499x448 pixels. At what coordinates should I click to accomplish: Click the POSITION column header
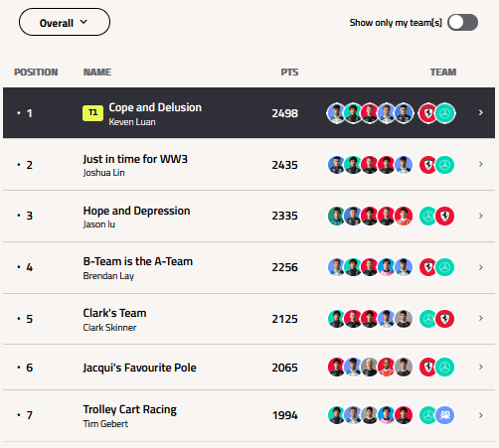click(x=36, y=73)
